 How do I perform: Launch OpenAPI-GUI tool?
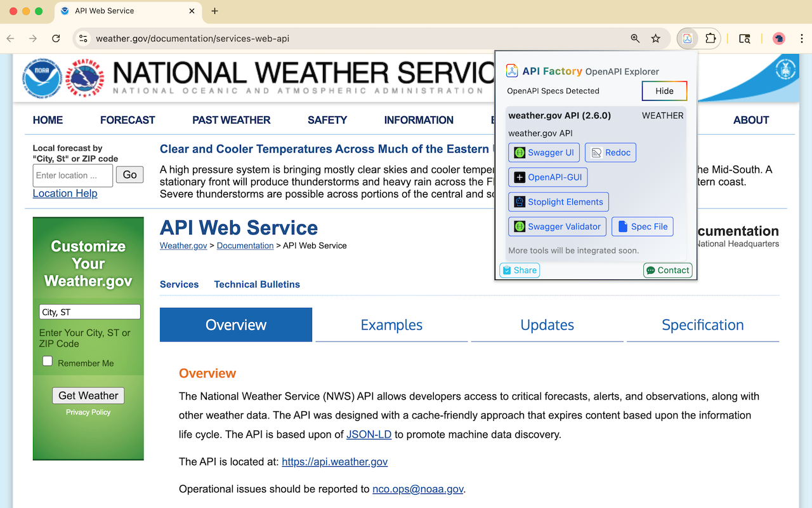(x=548, y=177)
